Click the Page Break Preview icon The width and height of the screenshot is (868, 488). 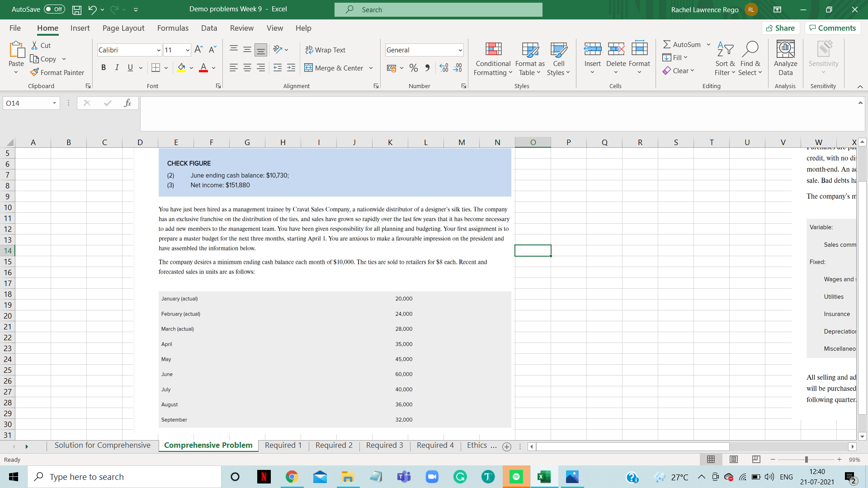[x=756, y=460]
